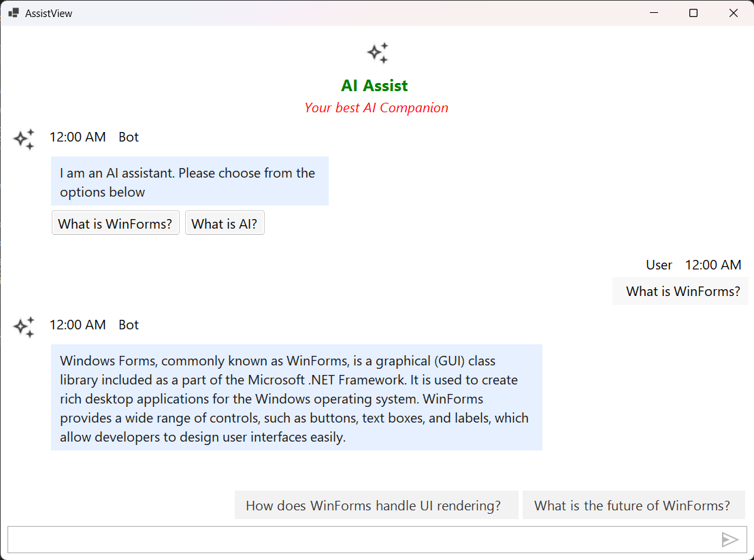This screenshot has height=560, width=754.
Task: Click the sparkle icon above AI Assist title
Action: click(378, 53)
